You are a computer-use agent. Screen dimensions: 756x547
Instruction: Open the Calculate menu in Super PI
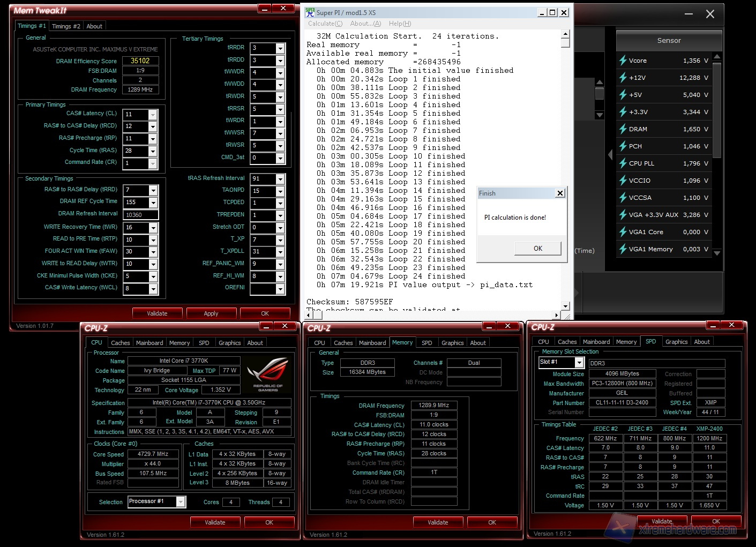(325, 24)
